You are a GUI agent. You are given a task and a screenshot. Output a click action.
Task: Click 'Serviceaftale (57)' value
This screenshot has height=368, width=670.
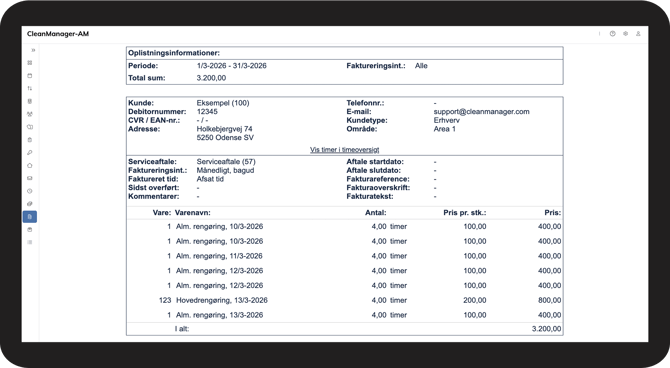pos(226,162)
